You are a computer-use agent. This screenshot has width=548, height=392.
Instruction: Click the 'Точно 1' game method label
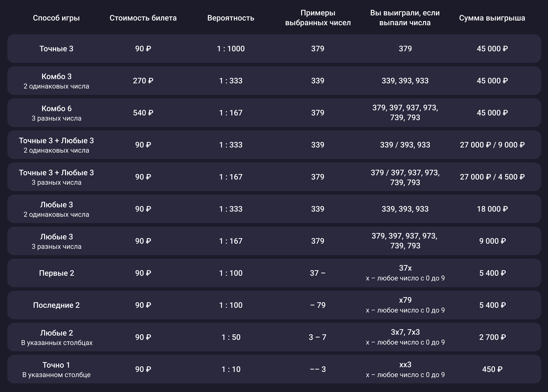56,365
